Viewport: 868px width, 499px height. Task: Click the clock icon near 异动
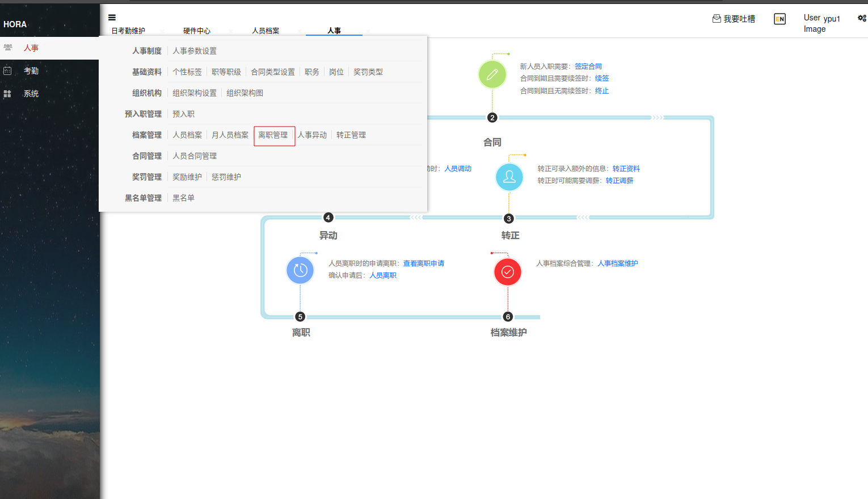click(x=300, y=270)
